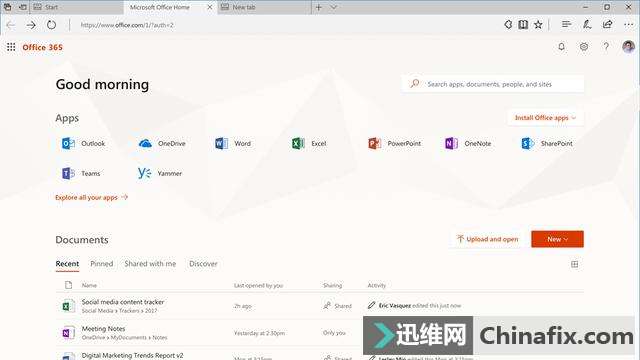Click Shared status for Social media tracker
This screenshot has height=360, width=640.
point(338,306)
